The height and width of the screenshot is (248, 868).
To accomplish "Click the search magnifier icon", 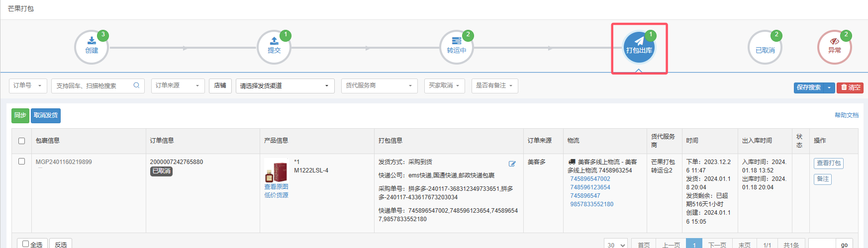I will coord(136,85).
